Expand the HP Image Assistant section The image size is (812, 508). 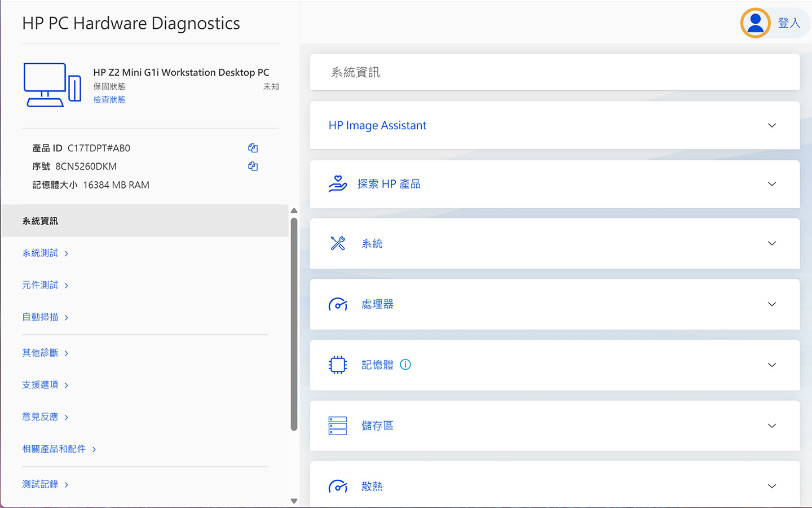click(771, 125)
